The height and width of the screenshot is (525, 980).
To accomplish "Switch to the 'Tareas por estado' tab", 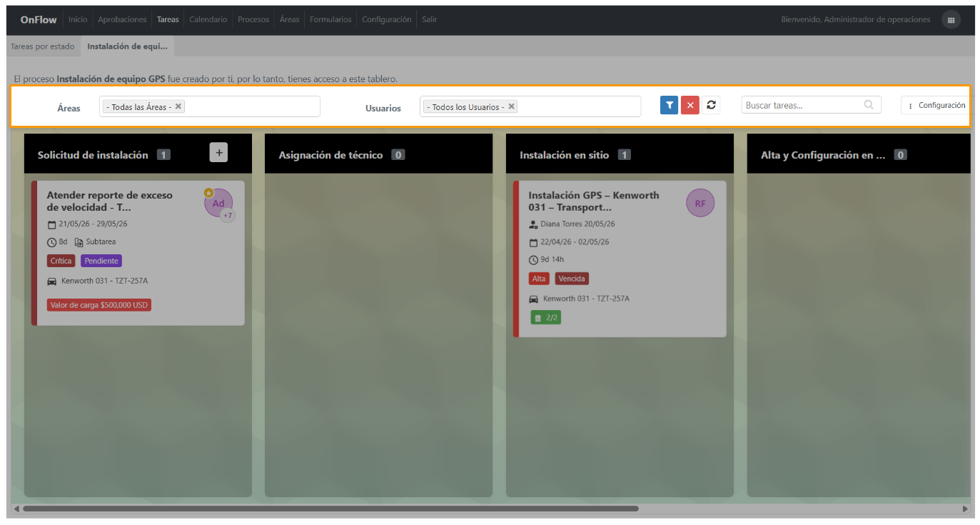I will (x=43, y=46).
